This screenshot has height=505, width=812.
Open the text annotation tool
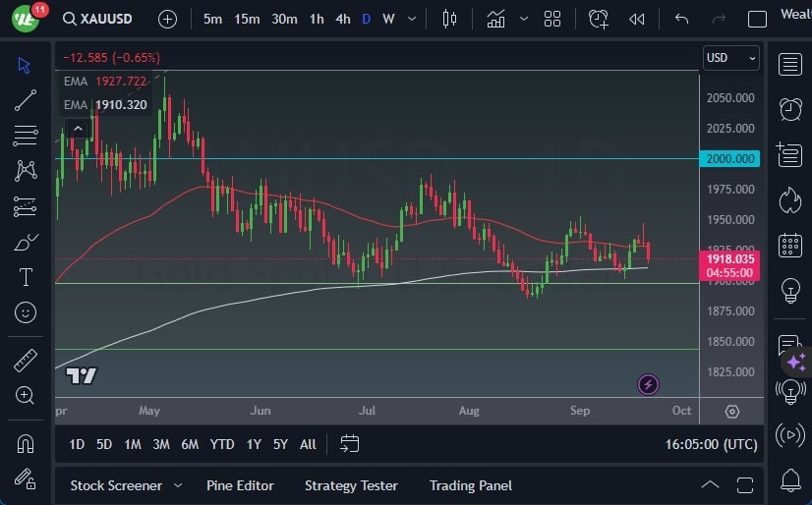click(26, 277)
